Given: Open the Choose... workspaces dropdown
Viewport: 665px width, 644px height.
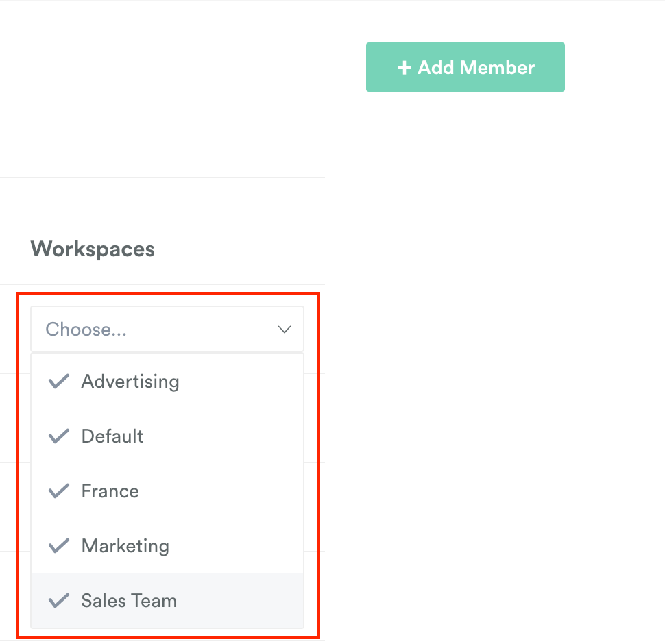Looking at the screenshot, I should pyautogui.click(x=167, y=330).
